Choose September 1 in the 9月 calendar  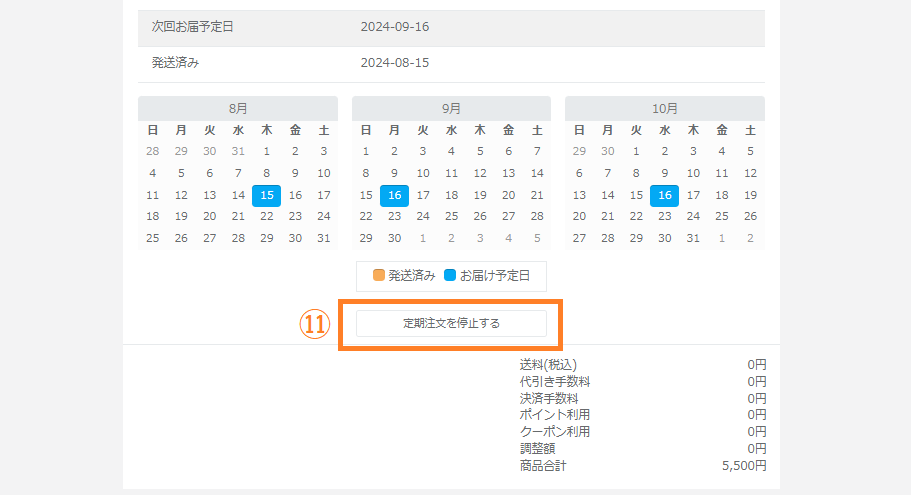[x=366, y=152]
